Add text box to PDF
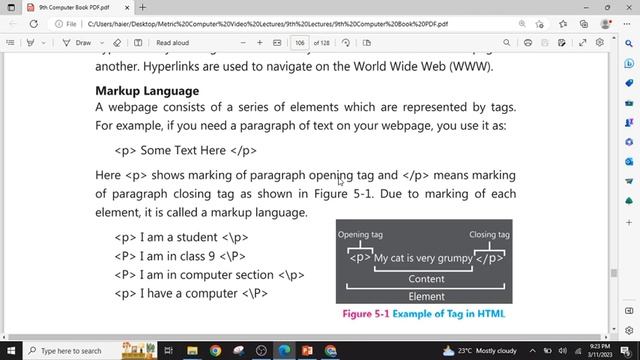Screen dimensions: 640x360 (138, 42)
